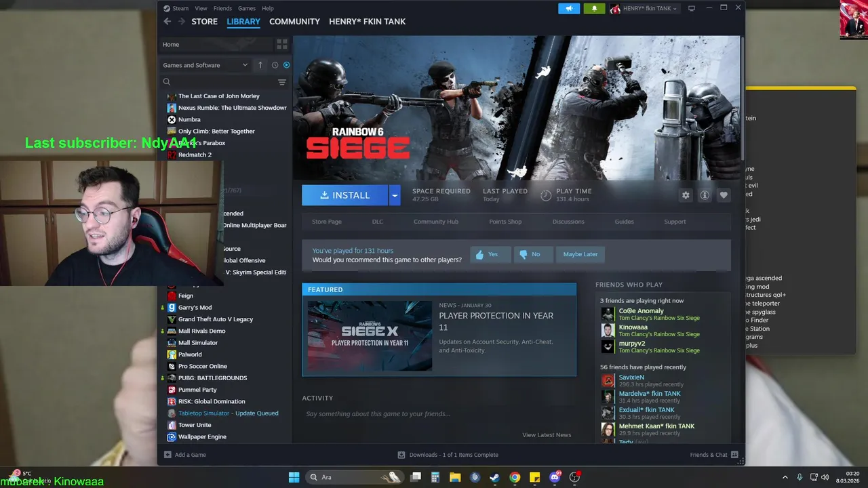Open the View menu
This screenshot has height=488, width=868.
click(x=201, y=8)
